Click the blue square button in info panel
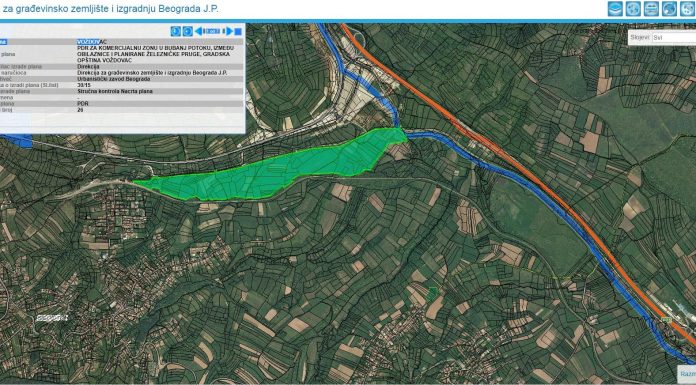Screen dimensions: 696x385 pos(238,32)
